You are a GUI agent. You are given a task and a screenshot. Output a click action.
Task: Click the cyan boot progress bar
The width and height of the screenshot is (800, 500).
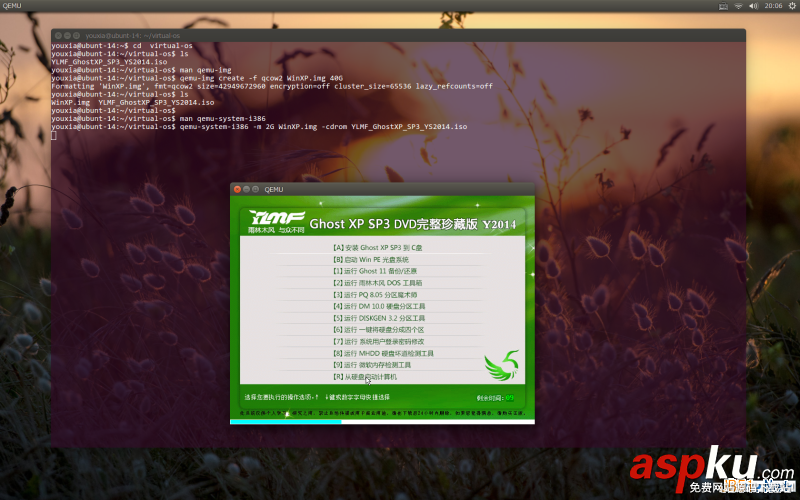tap(286, 422)
